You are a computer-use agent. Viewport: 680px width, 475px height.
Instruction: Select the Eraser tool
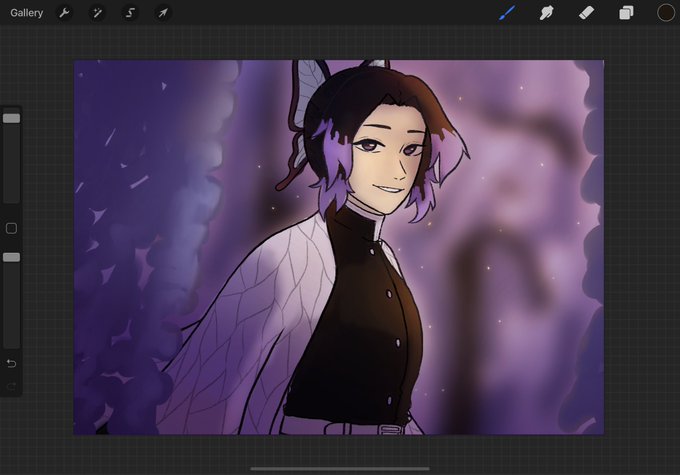click(586, 13)
